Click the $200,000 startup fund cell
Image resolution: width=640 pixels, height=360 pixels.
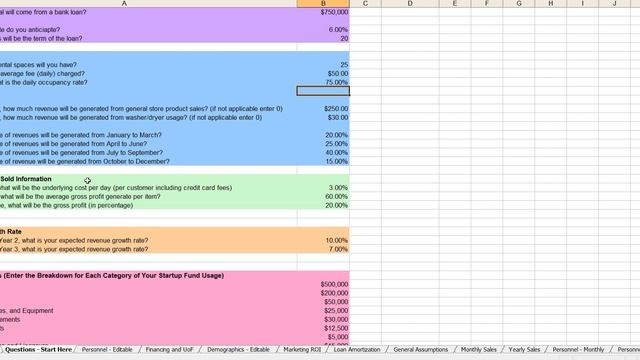click(x=323, y=293)
